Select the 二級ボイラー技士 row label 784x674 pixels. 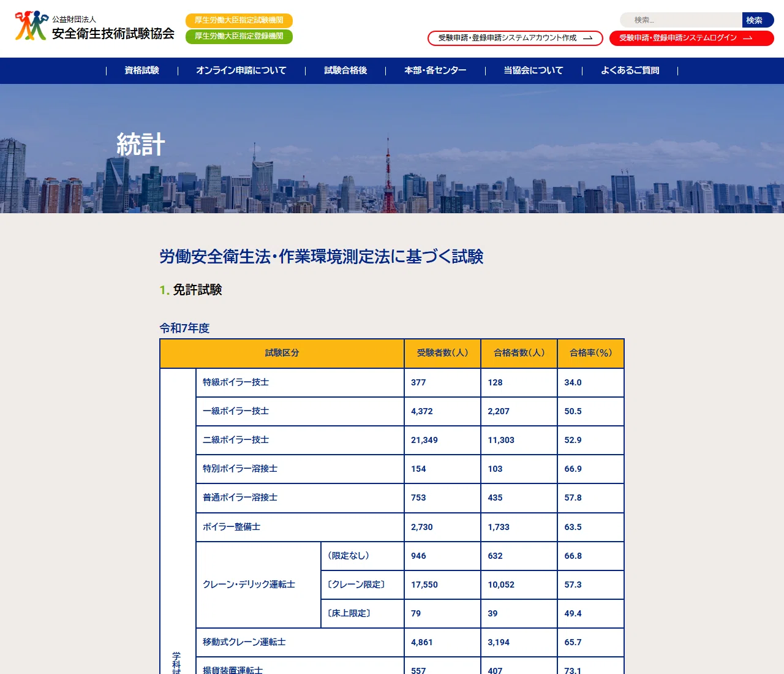pos(300,440)
